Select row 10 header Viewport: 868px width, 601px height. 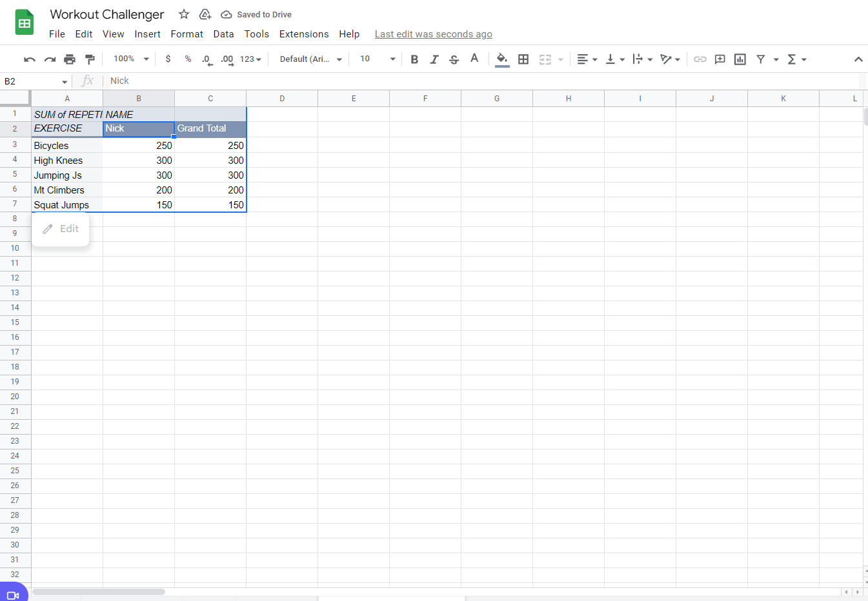(15, 248)
